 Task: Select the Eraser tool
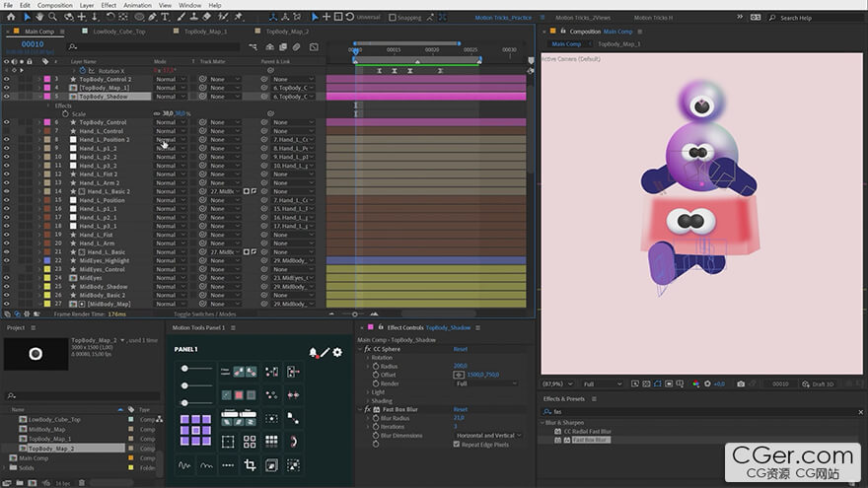206,17
